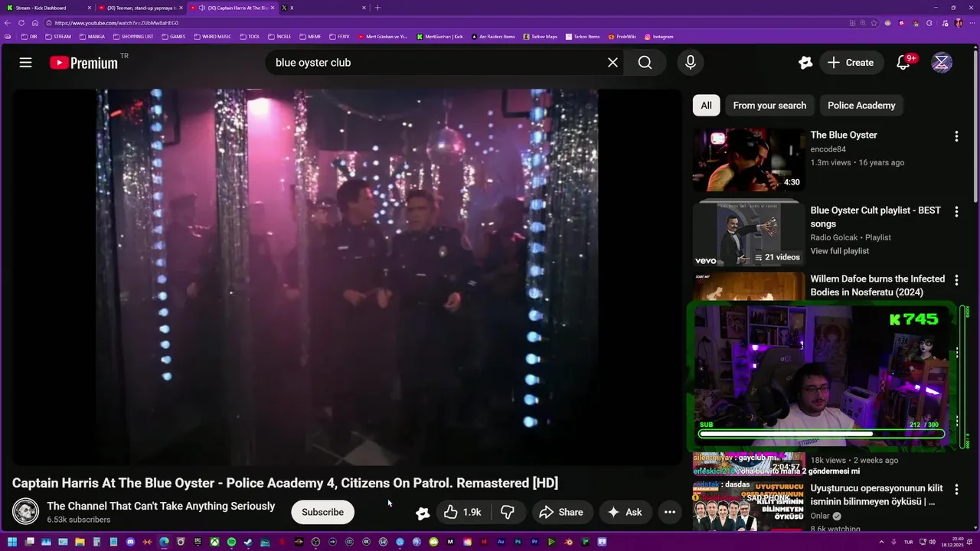The image size is (980, 551).
Task: Open Xbox app from the taskbar
Action: tap(214, 543)
